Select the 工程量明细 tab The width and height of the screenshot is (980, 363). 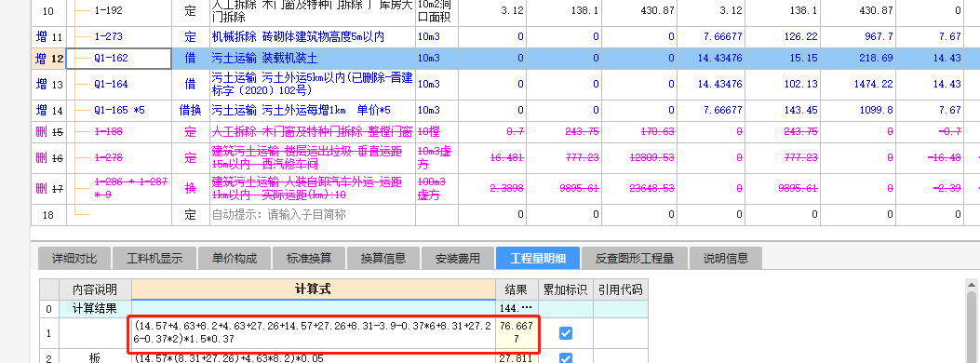538,258
